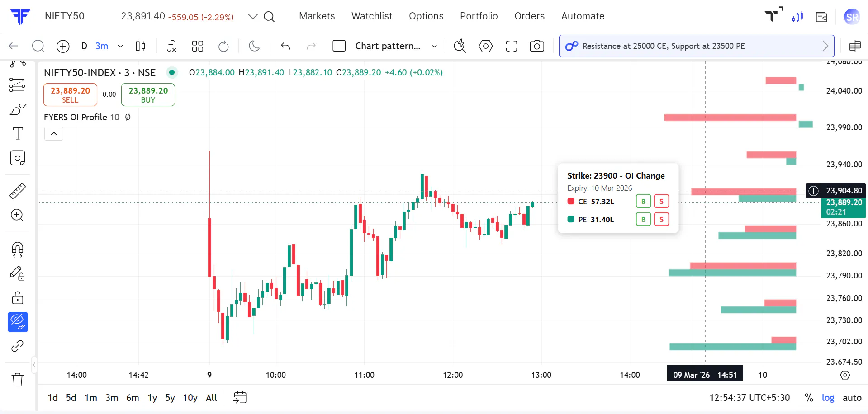Open the chart settings hexagon icon

486,46
